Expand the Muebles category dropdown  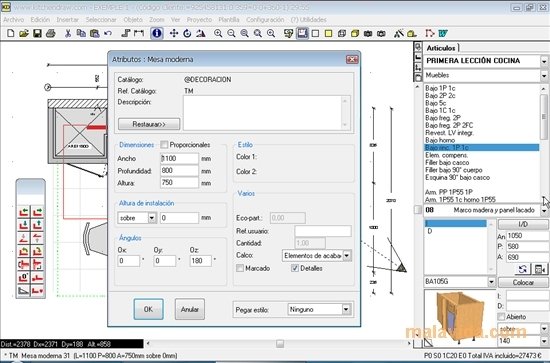click(544, 75)
